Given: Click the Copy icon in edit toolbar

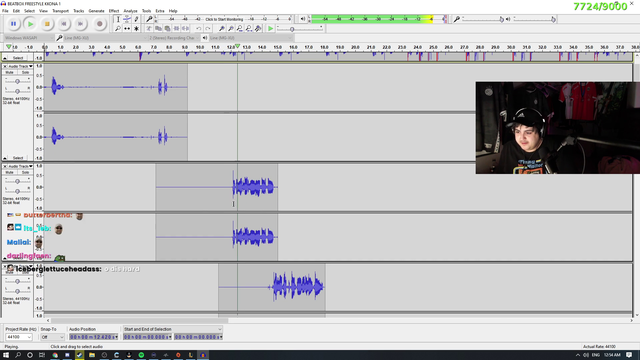Looking at the screenshot, I should [x=158, y=29].
